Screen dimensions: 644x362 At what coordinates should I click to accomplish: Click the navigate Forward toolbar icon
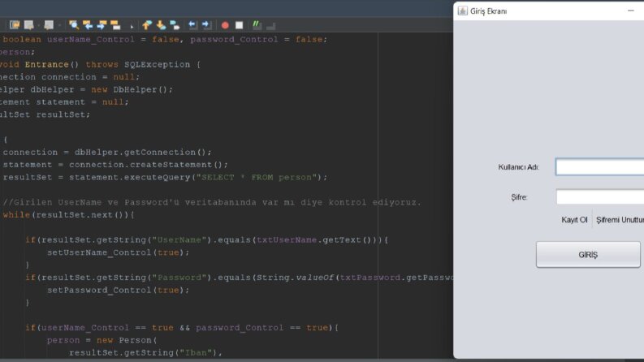click(x=49, y=25)
